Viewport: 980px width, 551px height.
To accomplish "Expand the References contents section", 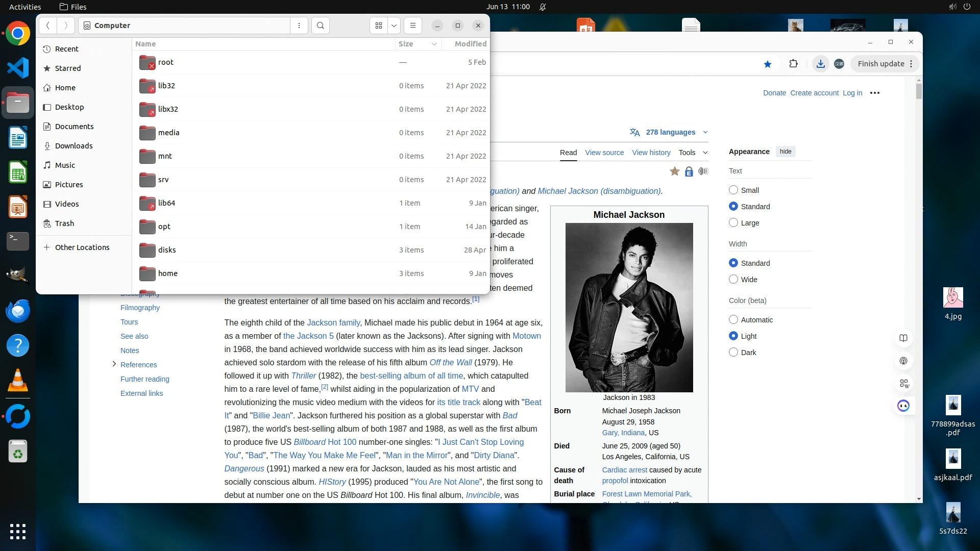I will (x=114, y=364).
